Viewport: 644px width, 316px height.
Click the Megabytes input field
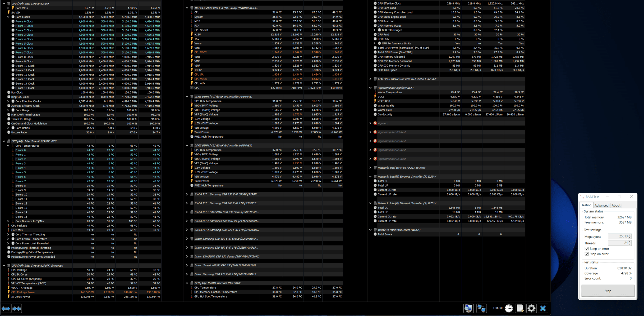point(618,236)
